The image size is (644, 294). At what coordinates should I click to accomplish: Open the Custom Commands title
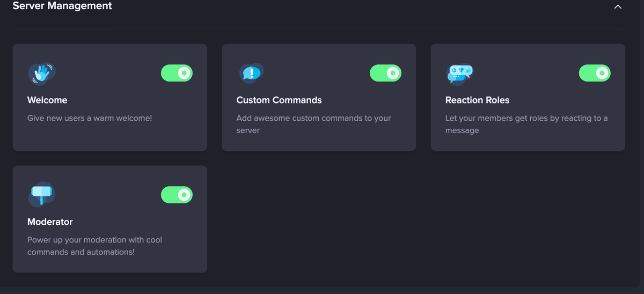tap(279, 100)
